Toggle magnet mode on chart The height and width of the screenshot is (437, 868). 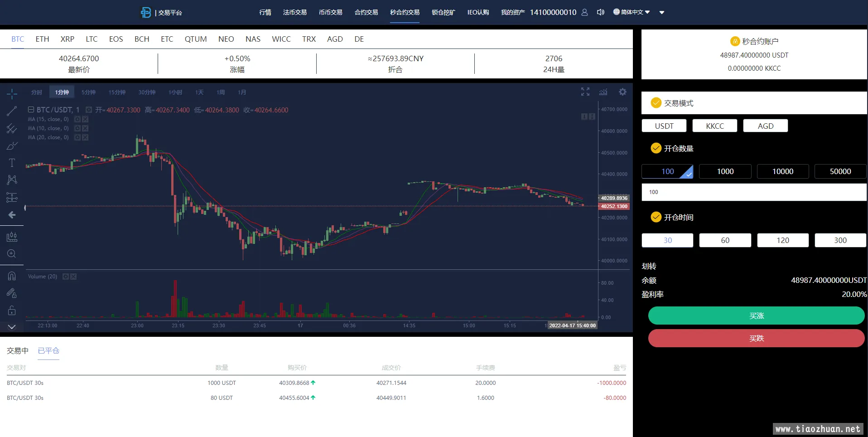pos(12,276)
